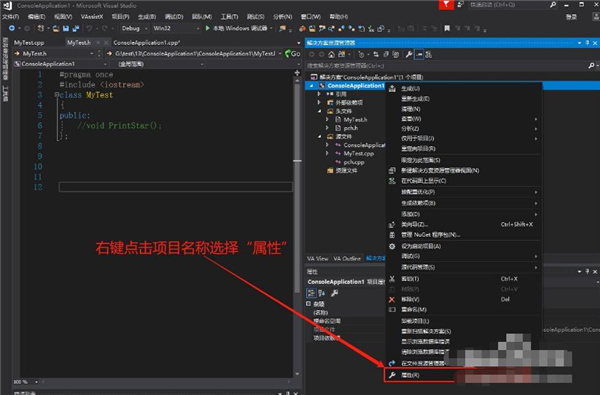Open the 文件(F) menu
The image size is (600, 395).
(10, 17)
